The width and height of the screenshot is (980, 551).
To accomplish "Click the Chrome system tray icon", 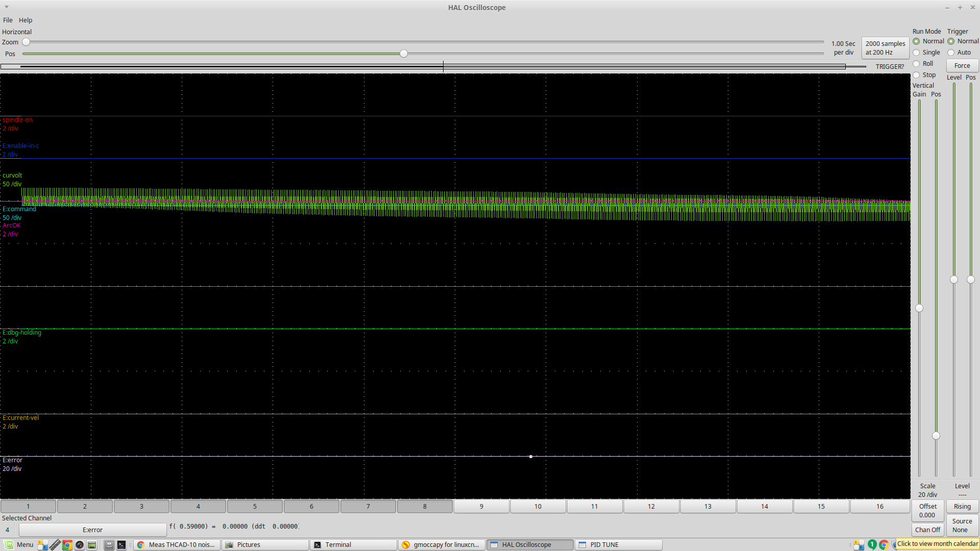I will point(884,544).
